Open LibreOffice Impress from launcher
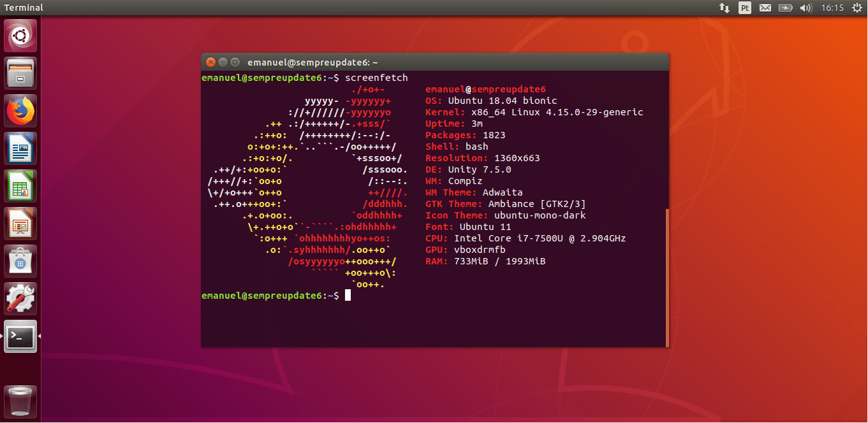 [x=20, y=224]
